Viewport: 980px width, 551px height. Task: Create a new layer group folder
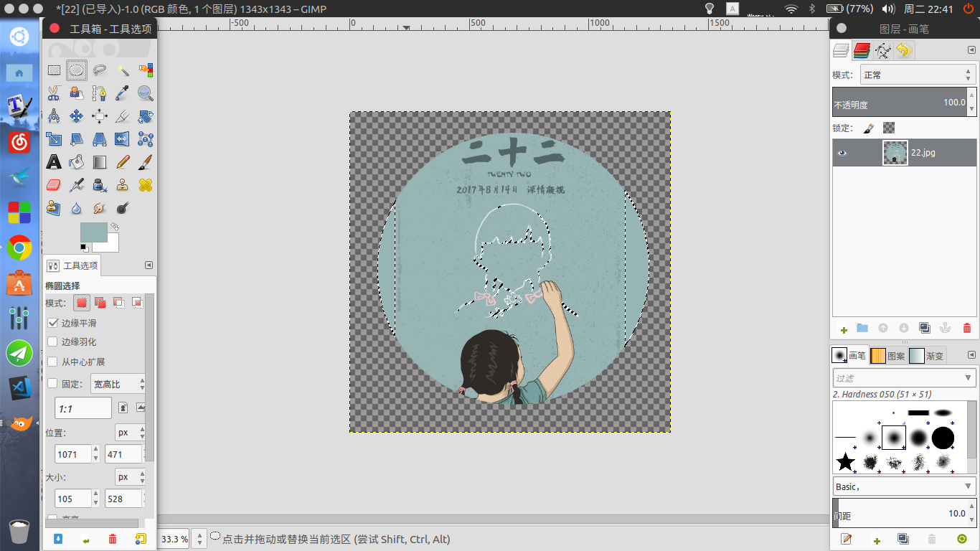(862, 328)
